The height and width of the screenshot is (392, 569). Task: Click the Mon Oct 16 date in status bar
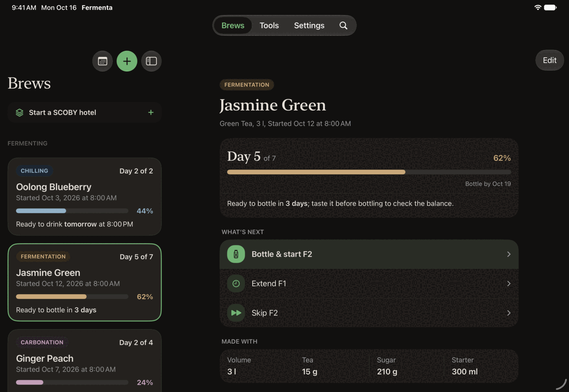(x=59, y=7)
